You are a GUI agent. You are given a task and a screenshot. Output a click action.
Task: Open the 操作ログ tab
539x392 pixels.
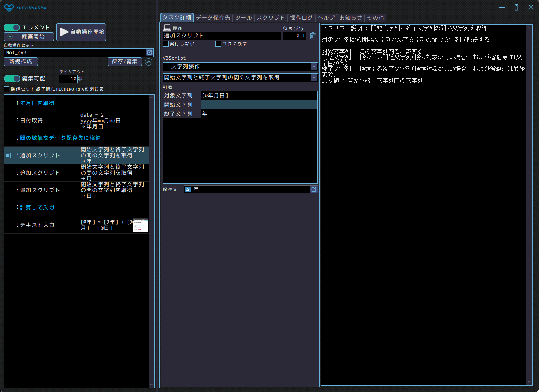[x=301, y=17]
